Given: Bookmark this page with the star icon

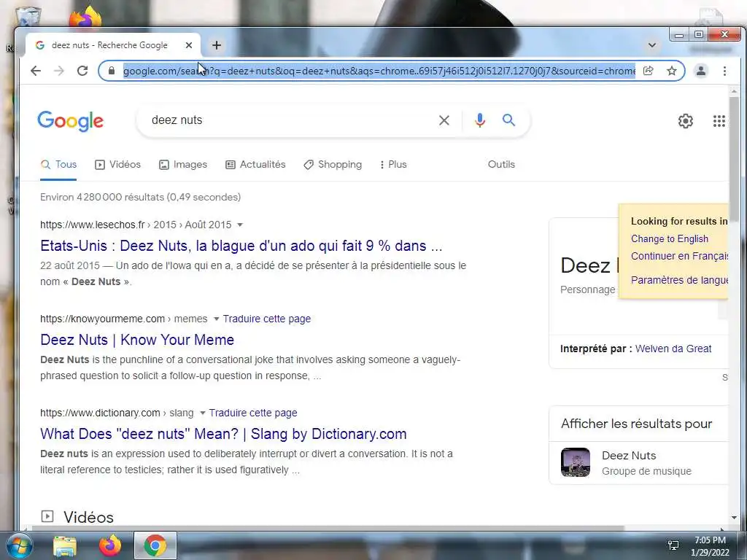Looking at the screenshot, I should tap(672, 71).
